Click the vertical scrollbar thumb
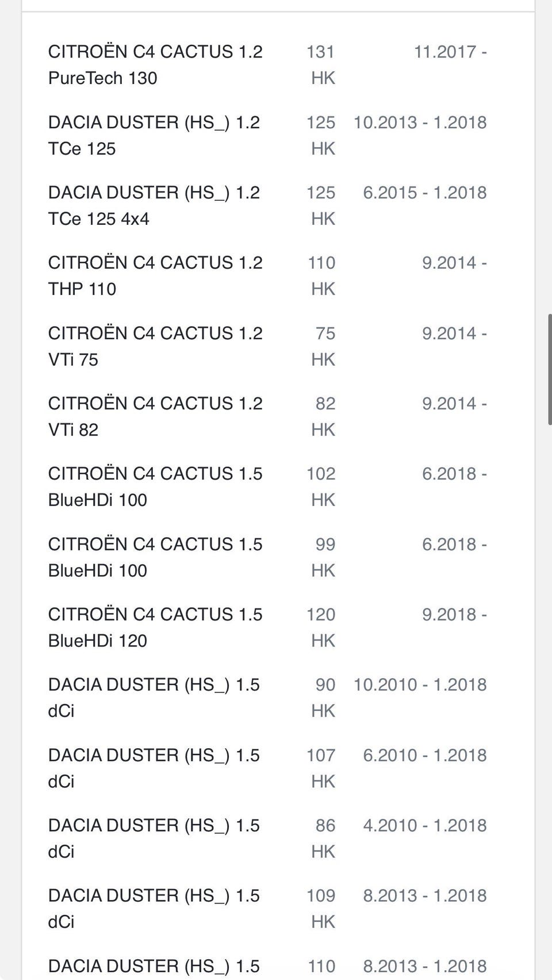This screenshot has width=552, height=980. pyautogui.click(x=550, y=369)
